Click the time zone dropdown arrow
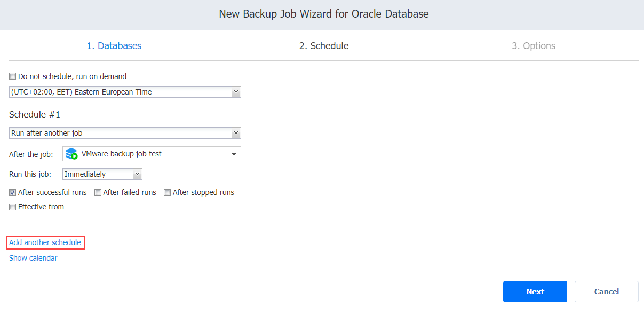This screenshot has height=313, width=644. 236,92
